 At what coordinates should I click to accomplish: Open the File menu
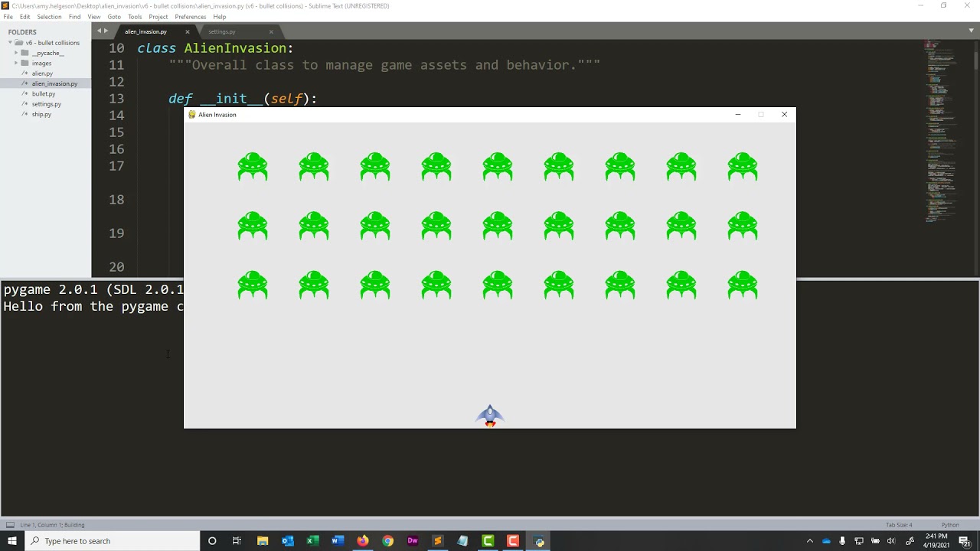pyautogui.click(x=8, y=17)
